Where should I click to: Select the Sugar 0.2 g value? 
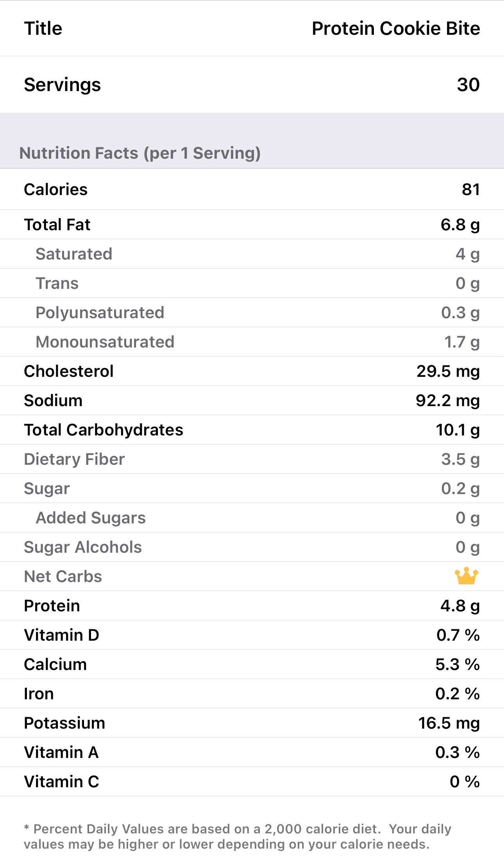click(x=460, y=488)
